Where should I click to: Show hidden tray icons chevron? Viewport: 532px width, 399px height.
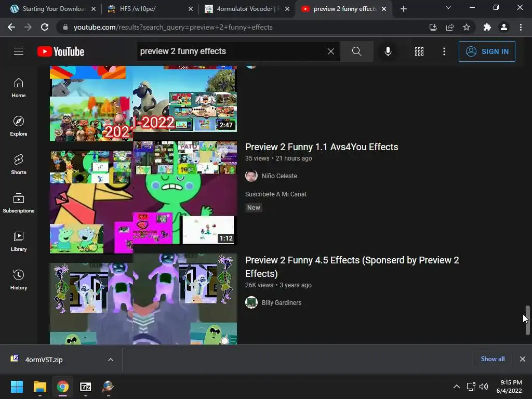[x=456, y=387]
